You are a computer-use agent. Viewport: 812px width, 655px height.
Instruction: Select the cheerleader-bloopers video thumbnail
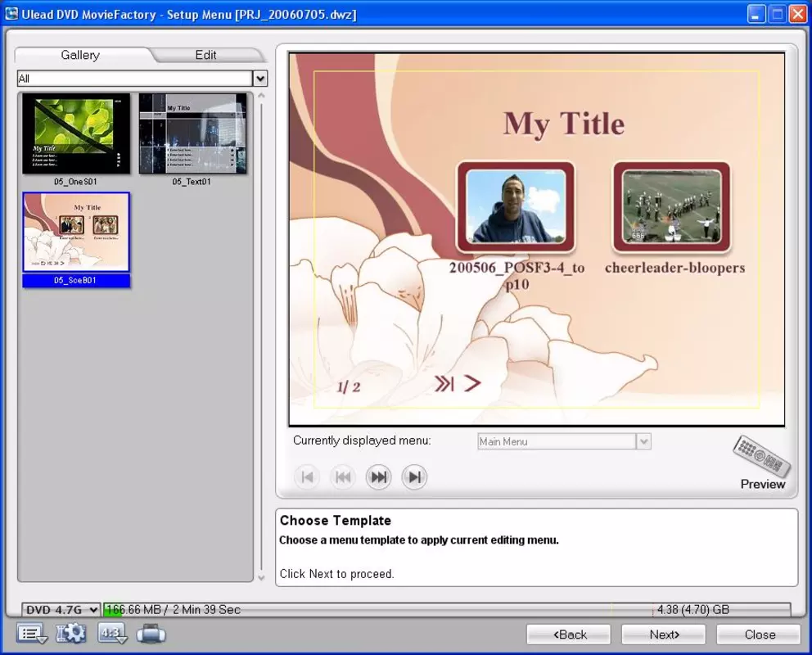point(672,206)
